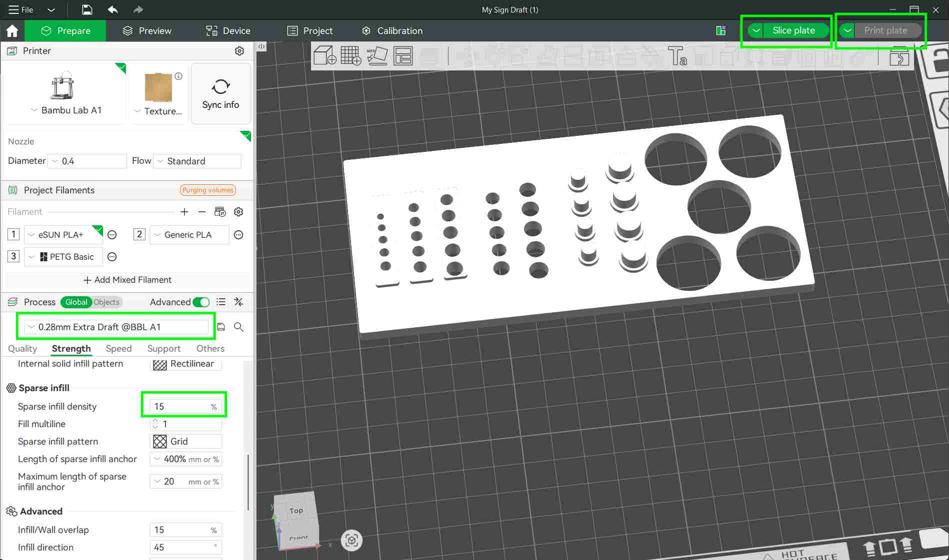Open the Print plate options dropdown arrow
This screenshot has height=560, width=949.
(x=847, y=30)
